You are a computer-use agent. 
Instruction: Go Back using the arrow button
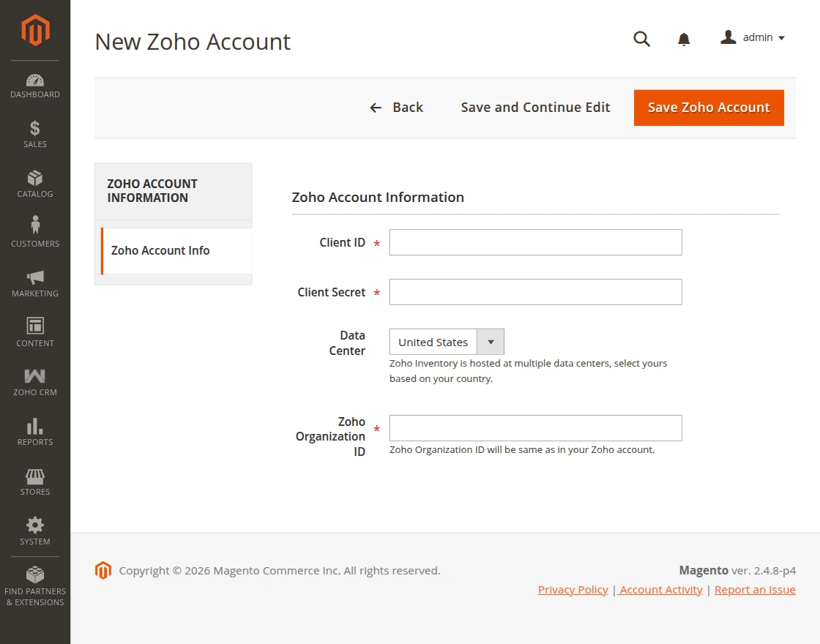click(396, 108)
